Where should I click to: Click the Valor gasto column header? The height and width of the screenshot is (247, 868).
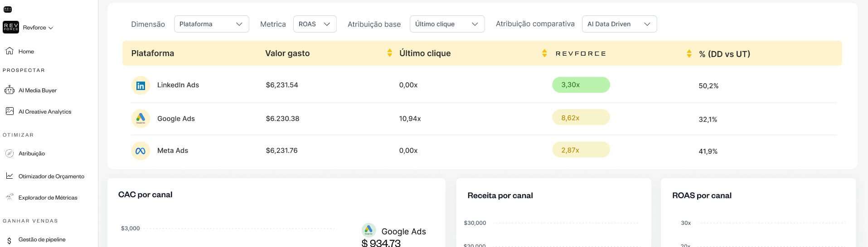coord(287,53)
